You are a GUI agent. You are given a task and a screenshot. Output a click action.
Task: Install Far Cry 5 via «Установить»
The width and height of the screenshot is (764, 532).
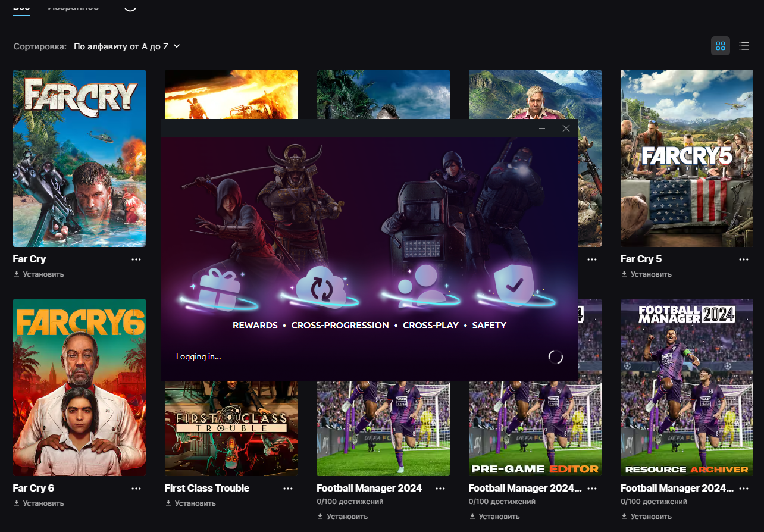tap(646, 274)
